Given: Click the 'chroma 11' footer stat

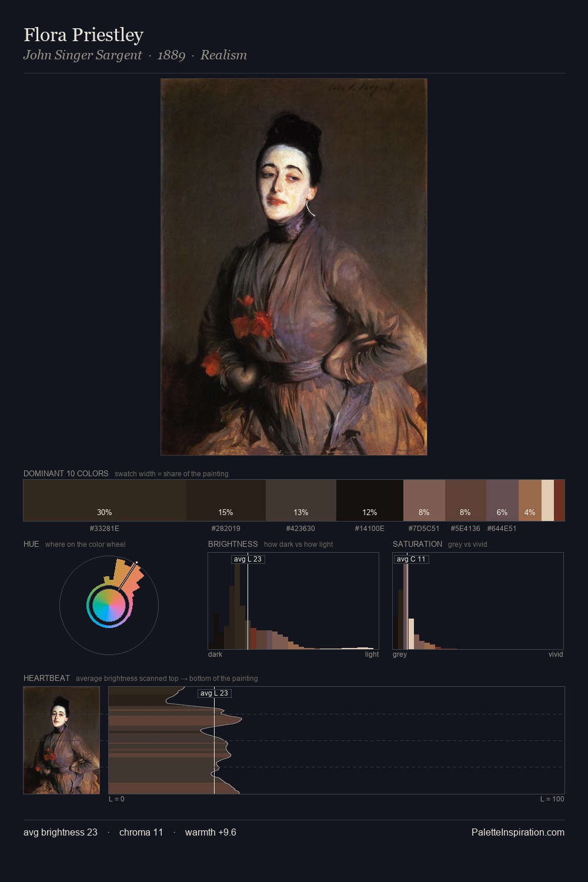Looking at the screenshot, I should [x=141, y=832].
